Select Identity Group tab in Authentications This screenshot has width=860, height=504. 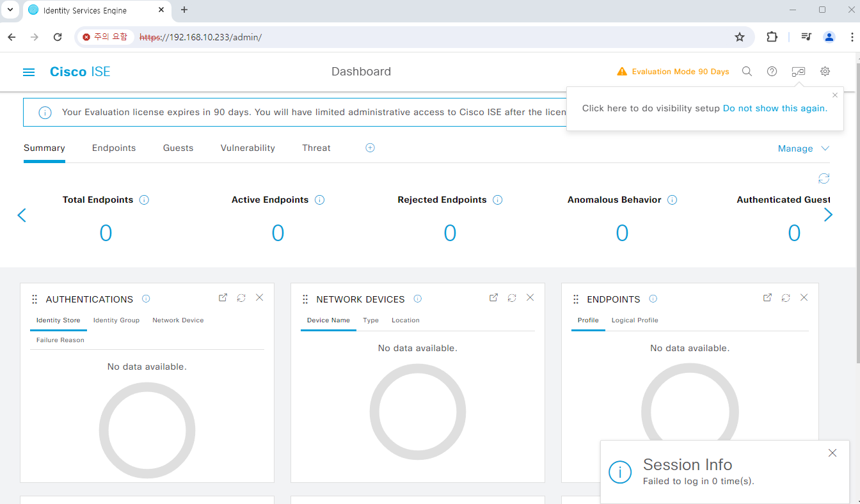tap(116, 320)
